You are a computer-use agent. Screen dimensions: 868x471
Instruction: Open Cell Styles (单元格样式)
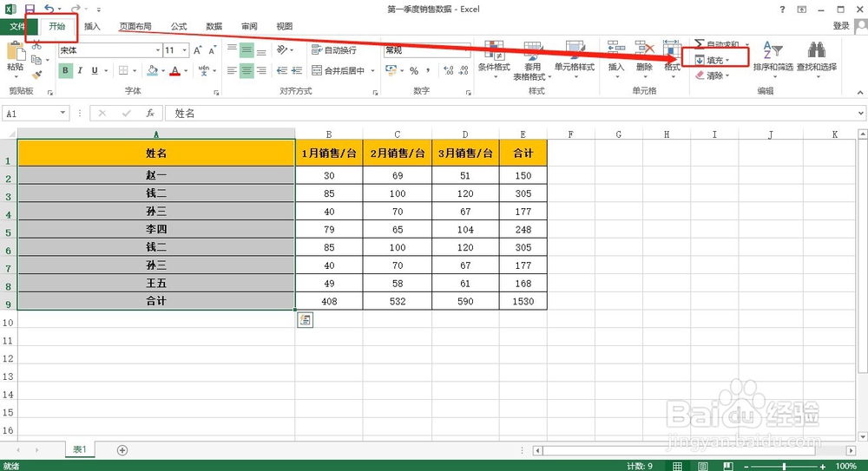[x=575, y=60]
